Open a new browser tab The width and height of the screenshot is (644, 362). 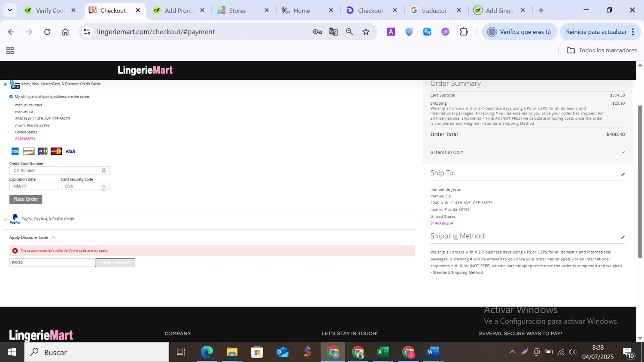(541, 10)
